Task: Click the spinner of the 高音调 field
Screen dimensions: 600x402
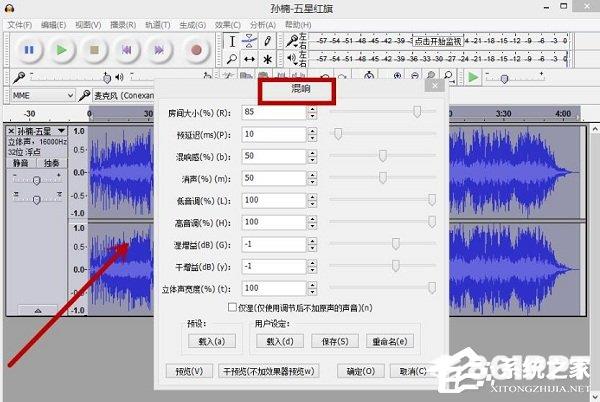Action: 312,222
